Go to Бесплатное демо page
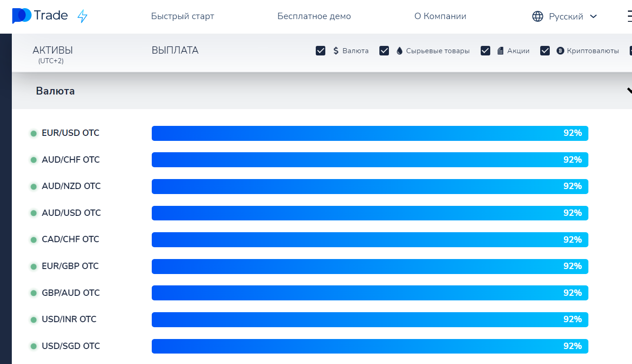 click(314, 16)
